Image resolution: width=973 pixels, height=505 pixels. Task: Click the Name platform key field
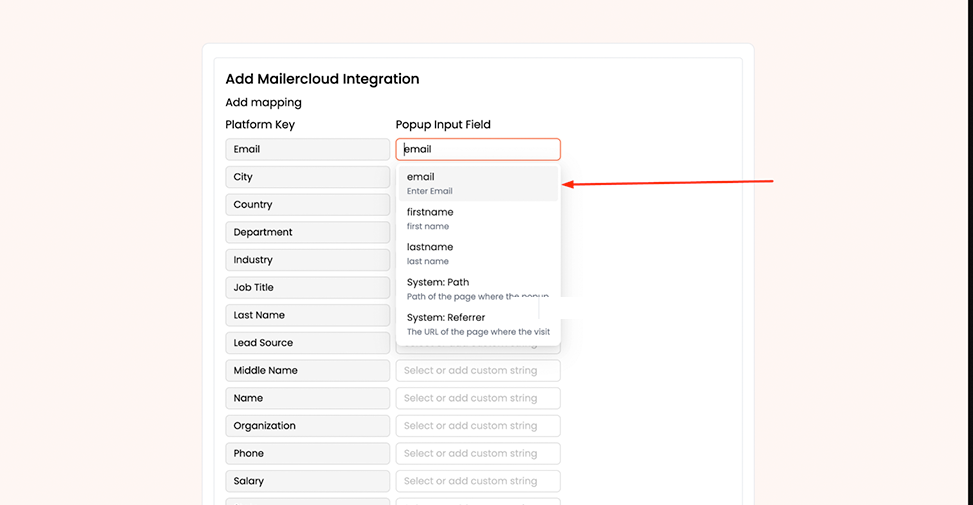308,398
